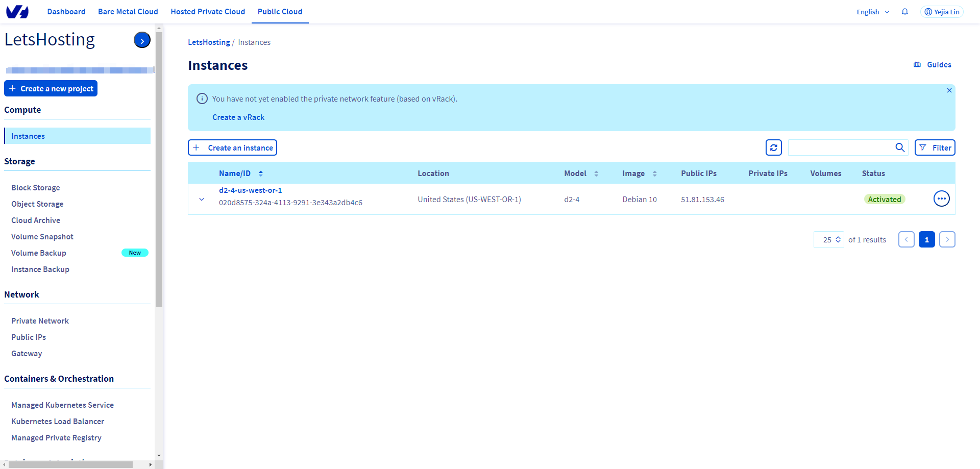Click the LetsHosting breadcrumb link
Screen dimensions: 980x469
(x=209, y=42)
